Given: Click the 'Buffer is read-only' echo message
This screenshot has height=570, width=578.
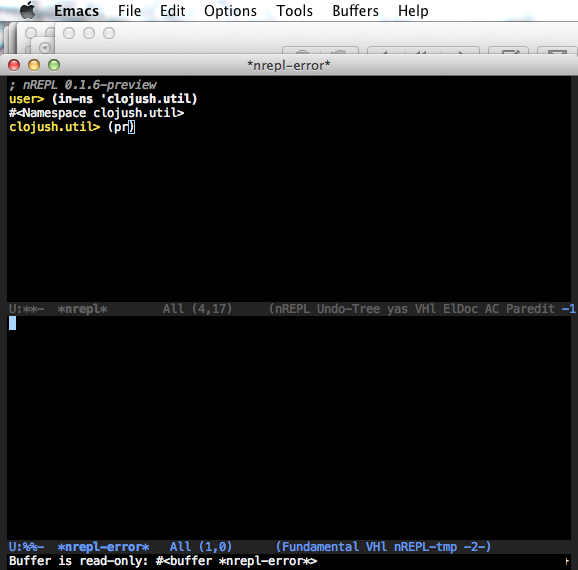Looking at the screenshot, I should (163, 561).
